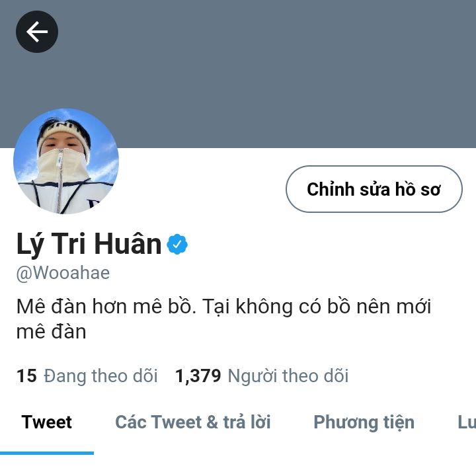
Task: Switch to the Phương tiện tab
Action: tap(364, 422)
